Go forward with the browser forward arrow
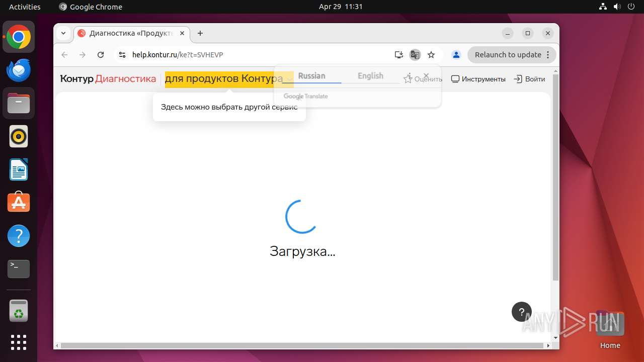644x362 pixels. (83, 55)
